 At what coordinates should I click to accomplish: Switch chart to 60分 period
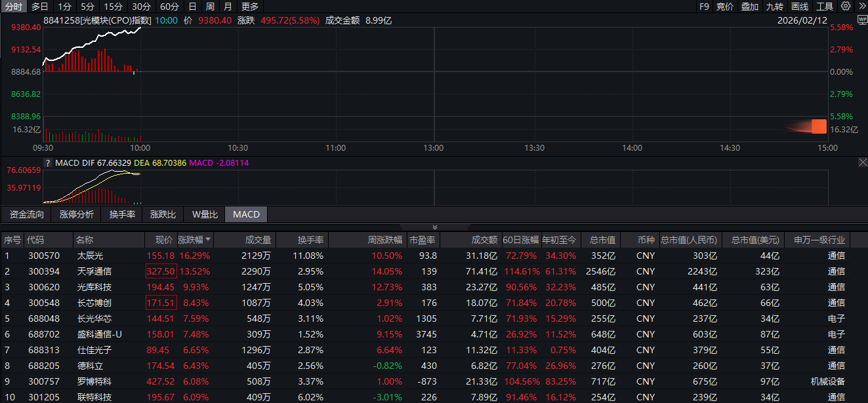(x=169, y=7)
